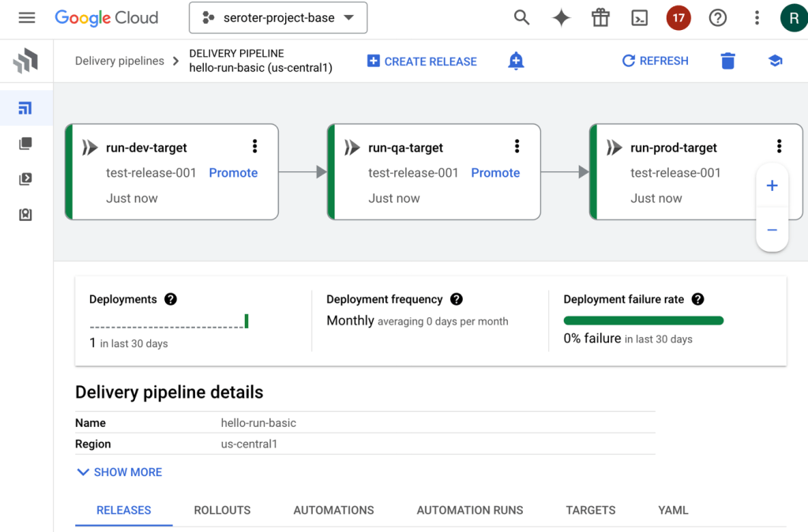Expand SHOW MORE pipeline details
This screenshot has height=532, width=808.
tap(119, 472)
